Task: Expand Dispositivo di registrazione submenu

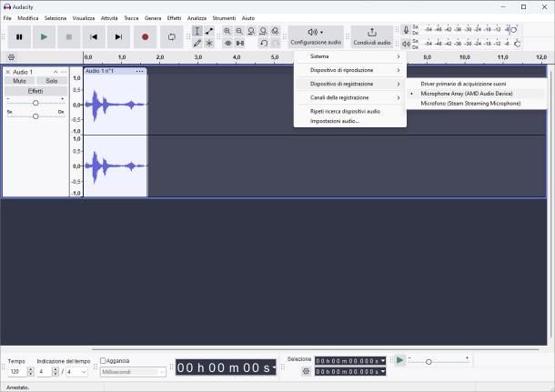Action: (x=350, y=84)
